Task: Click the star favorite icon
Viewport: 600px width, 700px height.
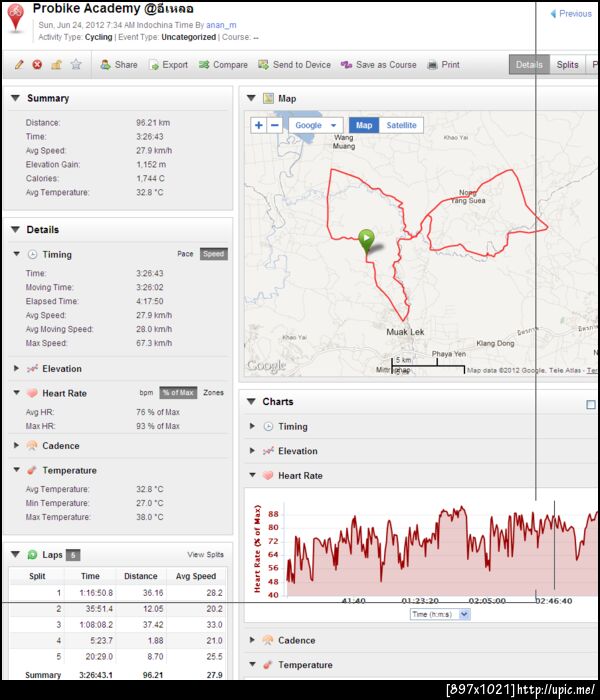Action: pos(76,64)
